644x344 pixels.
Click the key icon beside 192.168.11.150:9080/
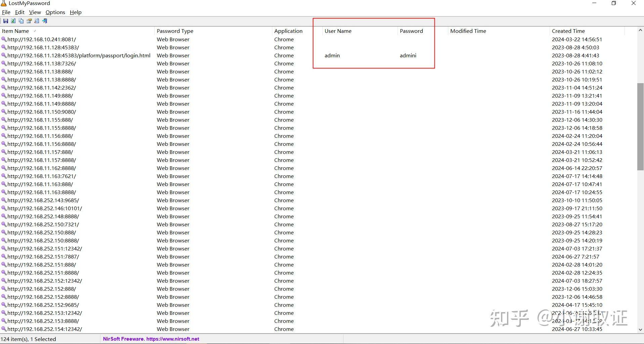pyautogui.click(x=4, y=112)
